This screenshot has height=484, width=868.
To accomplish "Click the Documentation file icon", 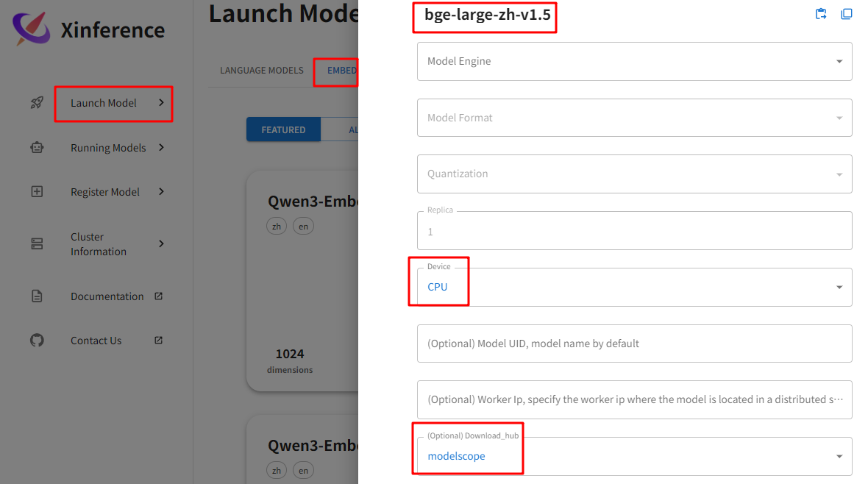I will click(x=37, y=296).
